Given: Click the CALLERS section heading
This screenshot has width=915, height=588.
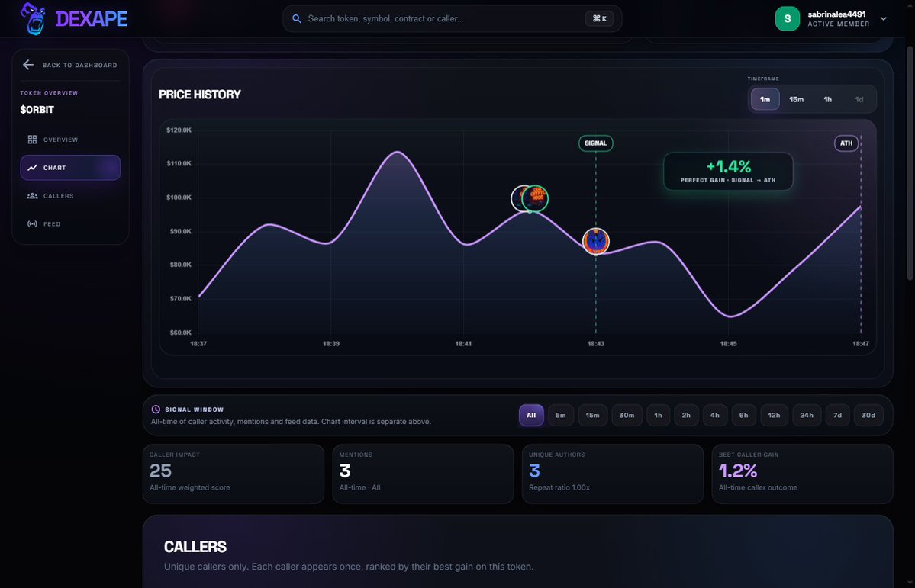Looking at the screenshot, I should 195,547.
